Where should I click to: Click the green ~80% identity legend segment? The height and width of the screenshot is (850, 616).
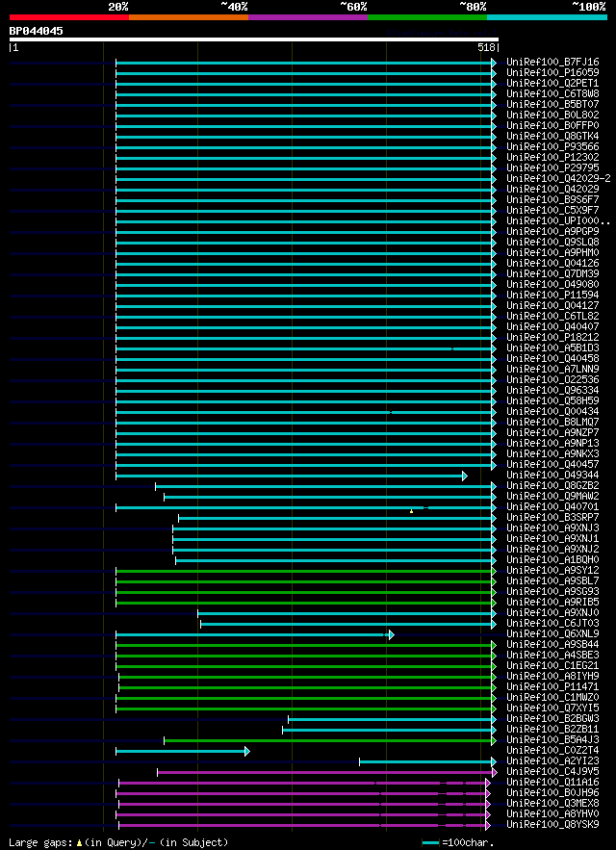[427, 17]
